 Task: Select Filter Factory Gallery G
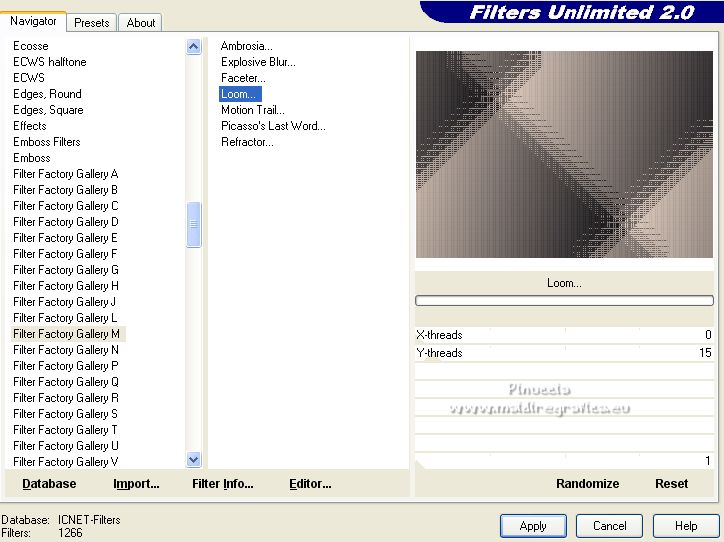(66, 270)
